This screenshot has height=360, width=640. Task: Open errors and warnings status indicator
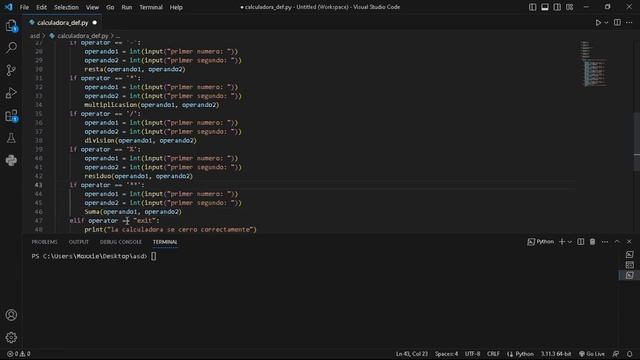18,354
